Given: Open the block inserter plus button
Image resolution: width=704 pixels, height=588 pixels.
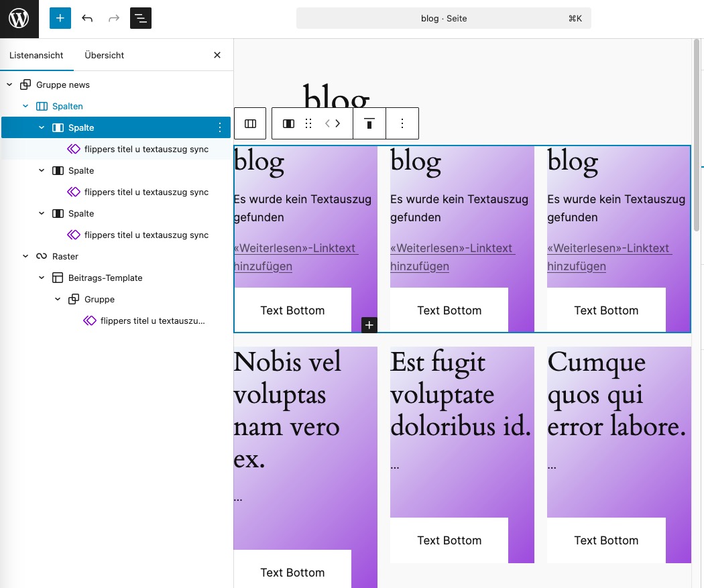Looking at the screenshot, I should pos(60,18).
